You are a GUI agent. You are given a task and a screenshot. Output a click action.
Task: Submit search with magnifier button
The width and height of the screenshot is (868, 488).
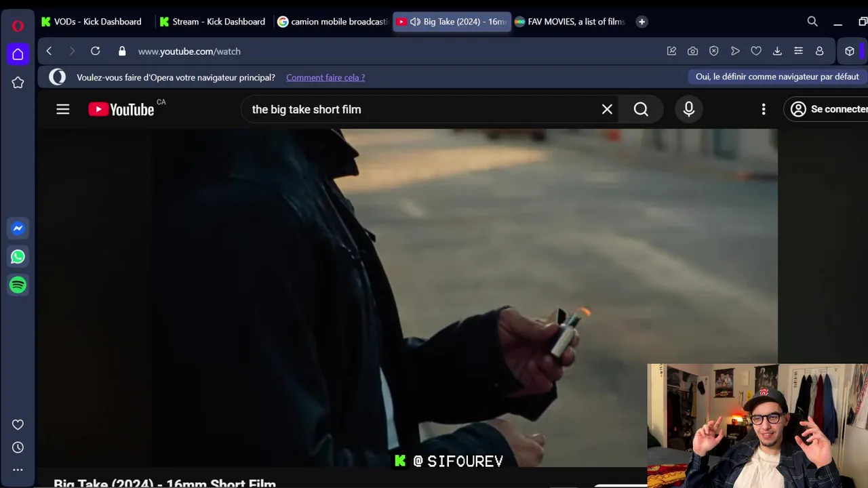point(641,109)
